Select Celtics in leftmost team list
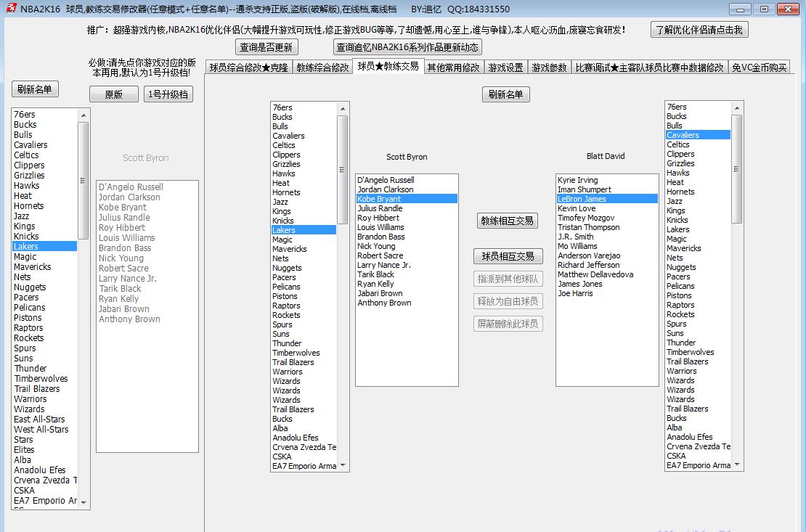 pos(44,155)
